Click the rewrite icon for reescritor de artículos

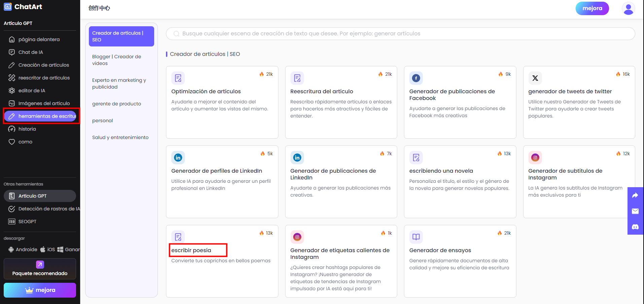(x=12, y=78)
